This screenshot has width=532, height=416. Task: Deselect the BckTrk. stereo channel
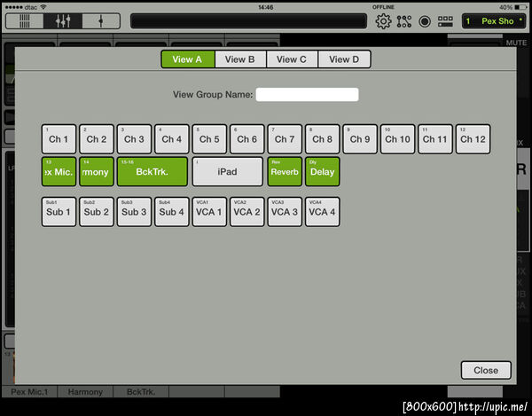[x=153, y=172]
